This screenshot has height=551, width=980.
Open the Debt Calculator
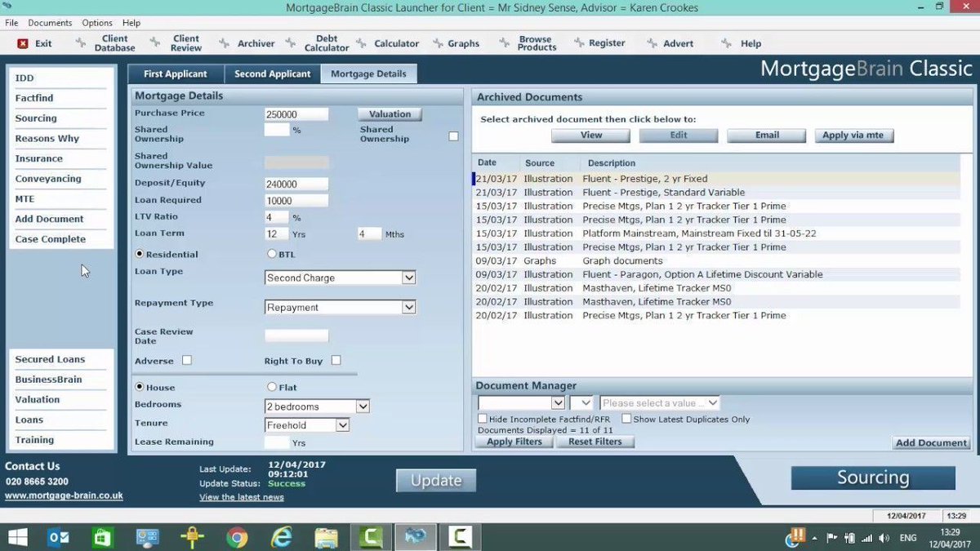[318, 43]
